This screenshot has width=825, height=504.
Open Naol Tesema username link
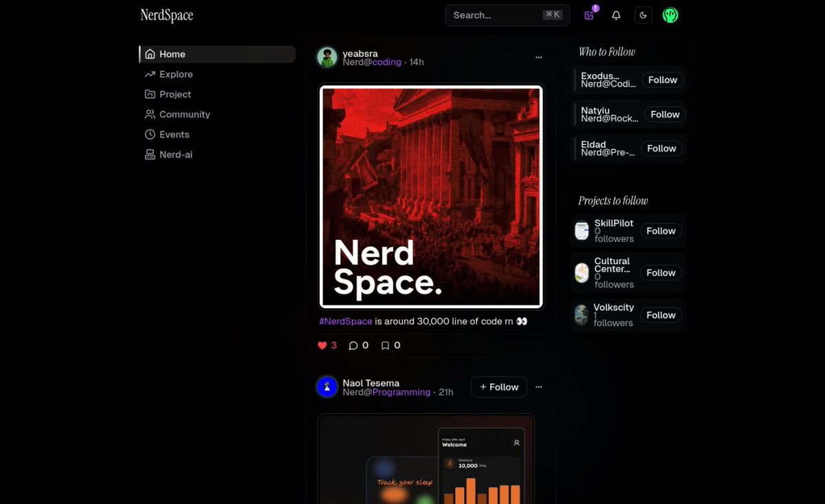coord(371,383)
